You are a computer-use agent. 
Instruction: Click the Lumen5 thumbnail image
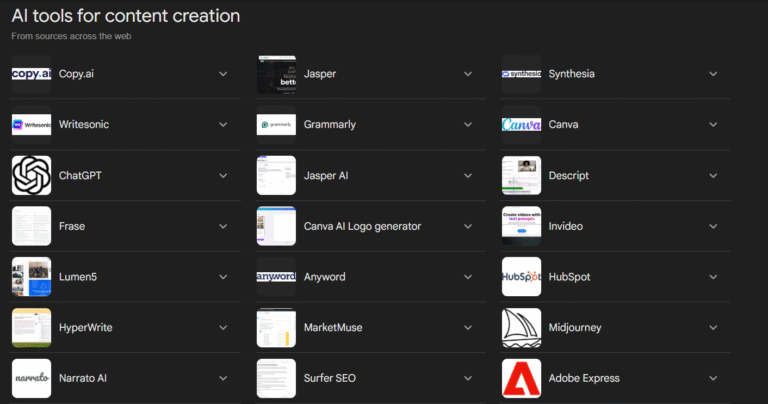pos(31,277)
